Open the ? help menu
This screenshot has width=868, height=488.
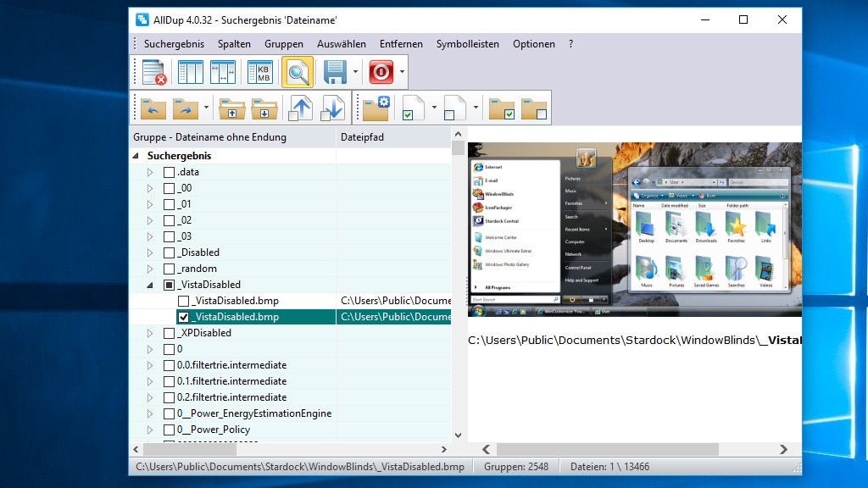coord(570,44)
